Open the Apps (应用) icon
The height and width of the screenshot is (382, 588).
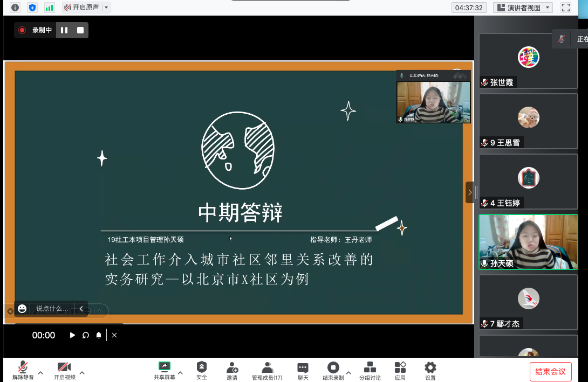click(400, 369)
